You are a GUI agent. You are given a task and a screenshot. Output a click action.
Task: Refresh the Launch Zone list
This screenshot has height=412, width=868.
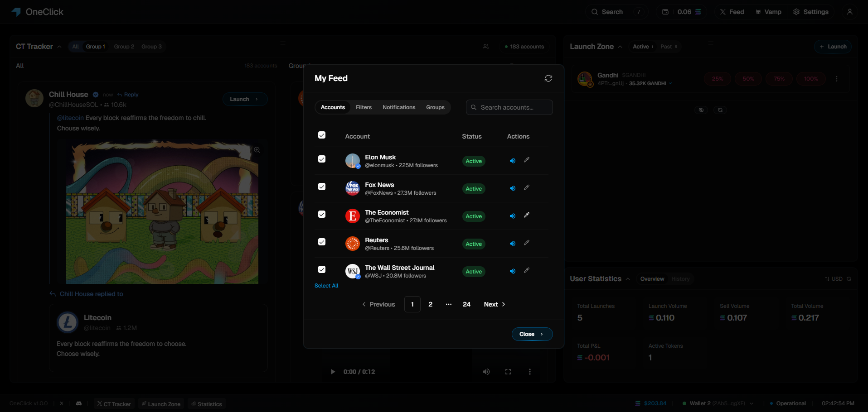(x=720, y=110)
